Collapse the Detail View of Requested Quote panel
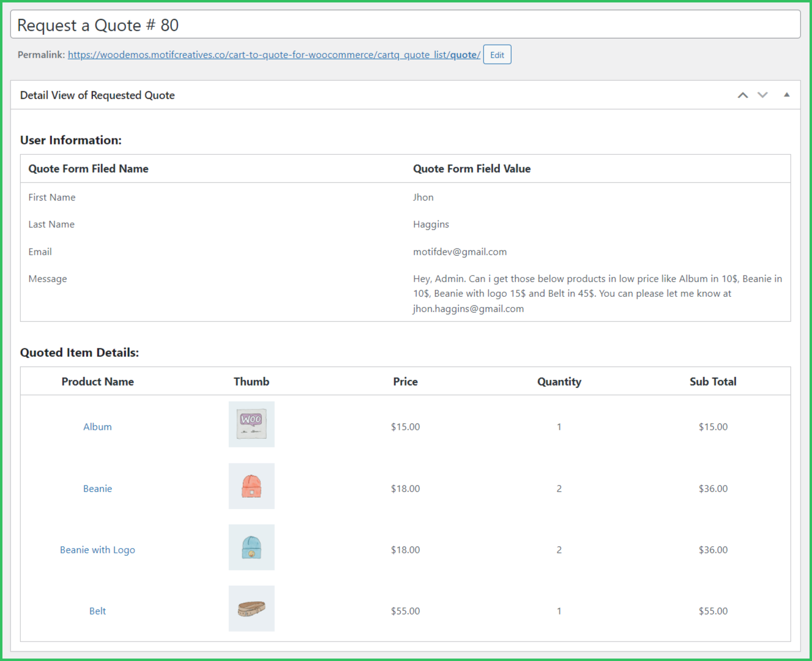Screen dimensions: 812x661 tap(786, 95)
